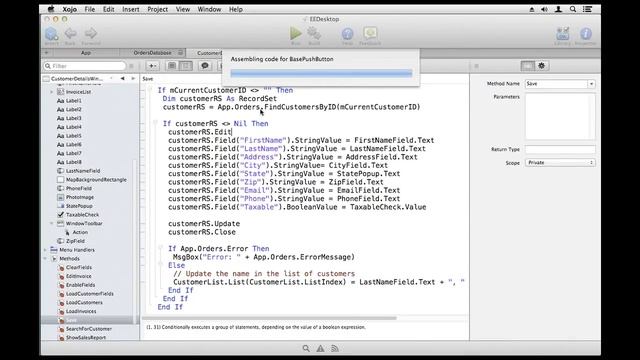This screenshot has height=360, width=640.
Task: Open Notification Center list icon
Action: point(587,9)
